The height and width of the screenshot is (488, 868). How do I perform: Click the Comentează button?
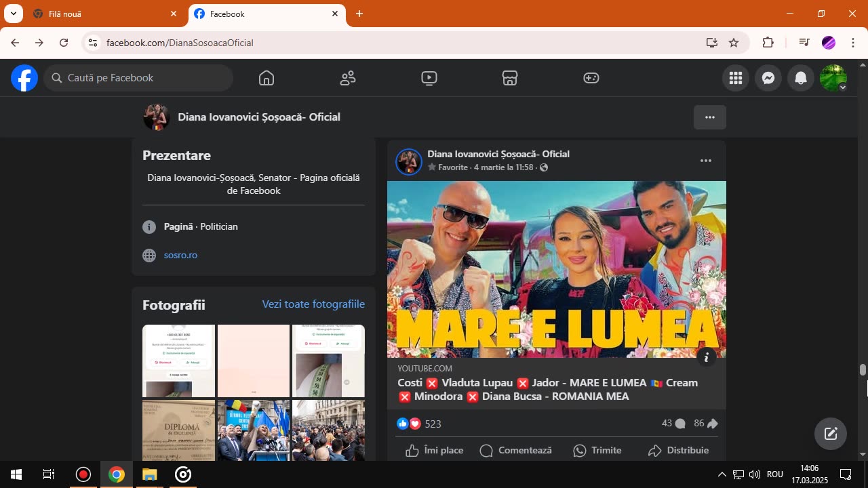click(x=515, y=451)
